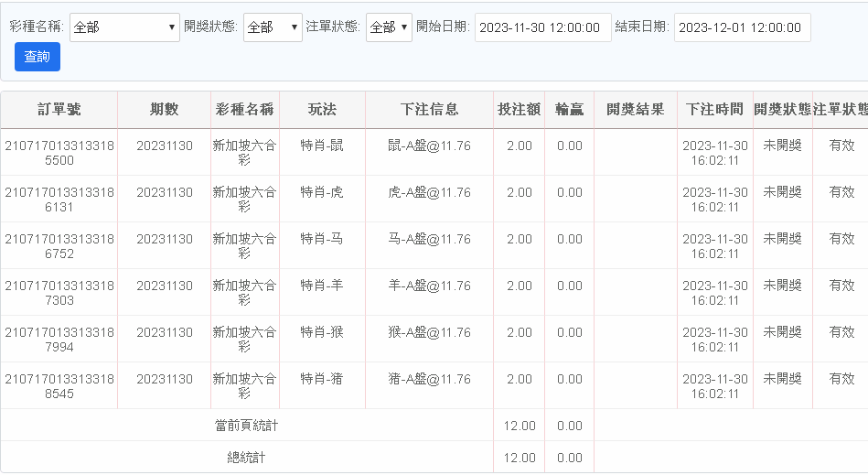Click the 12.00 current page bet total
This screenshot has height=475, width=868.
point(520,426)
